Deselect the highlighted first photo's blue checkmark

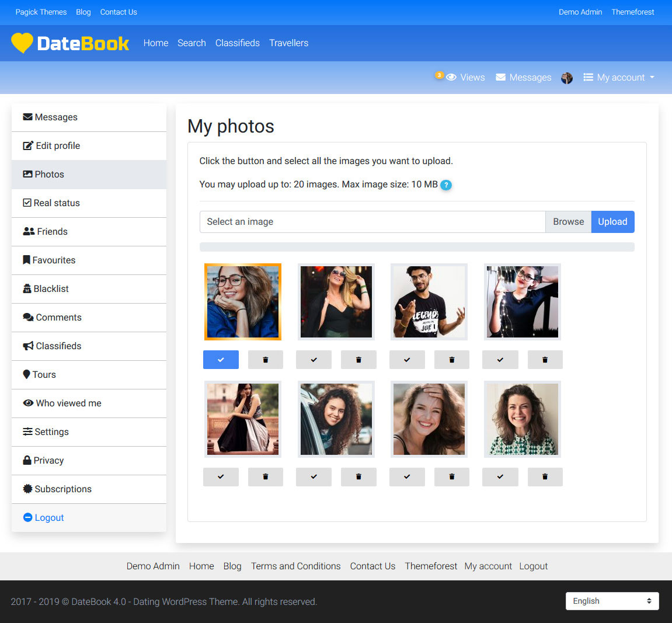coord(221,360)
